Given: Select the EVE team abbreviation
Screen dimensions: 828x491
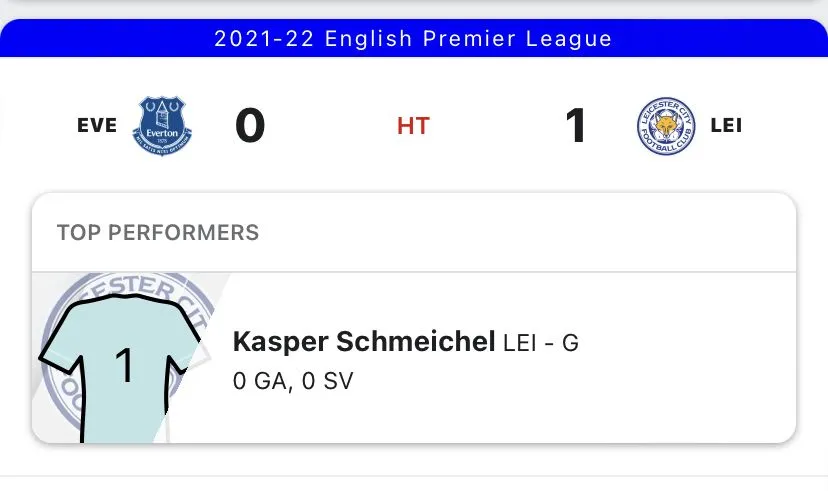Looking at the screenshot, I should pyautogui.click(x=96, y=127).
